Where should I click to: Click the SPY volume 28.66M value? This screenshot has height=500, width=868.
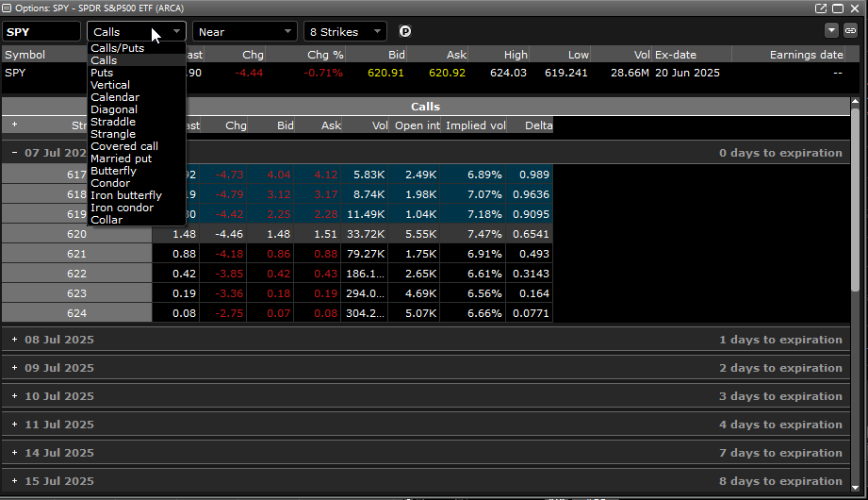[630, 73]
